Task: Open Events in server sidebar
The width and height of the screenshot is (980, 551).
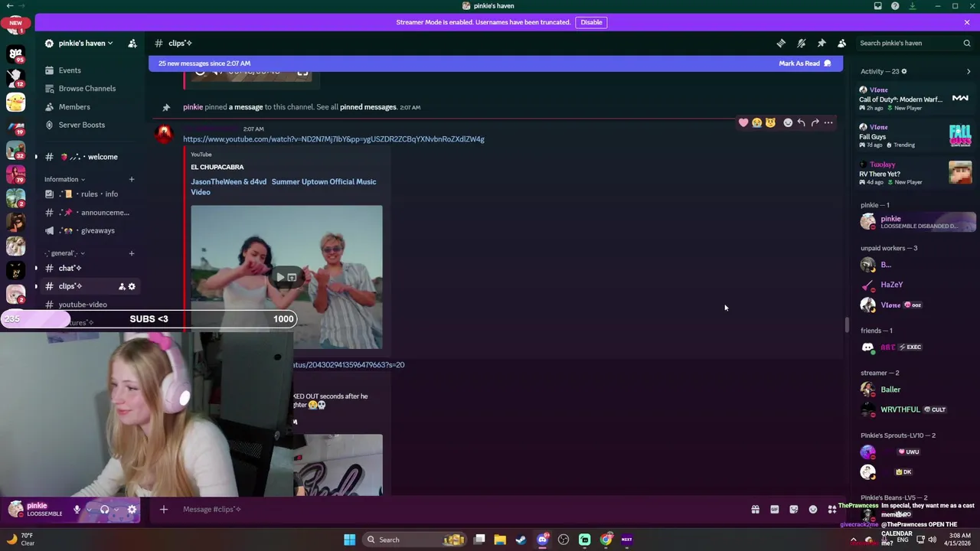Action: (90, 70)
